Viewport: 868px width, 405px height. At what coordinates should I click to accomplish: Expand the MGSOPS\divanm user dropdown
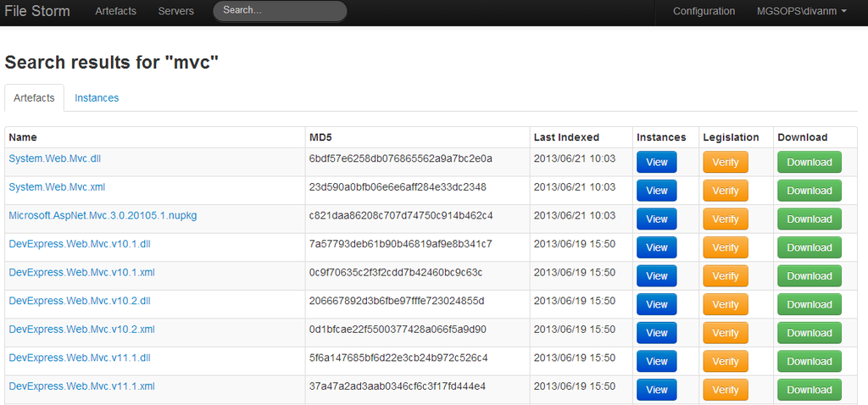pyautogui.click(x=802, y=11)
